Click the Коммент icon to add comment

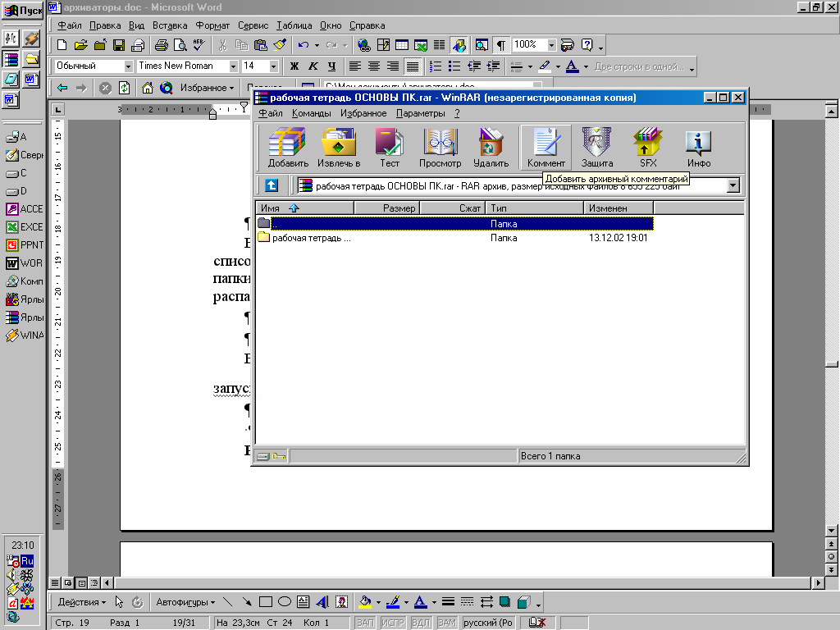546,148
